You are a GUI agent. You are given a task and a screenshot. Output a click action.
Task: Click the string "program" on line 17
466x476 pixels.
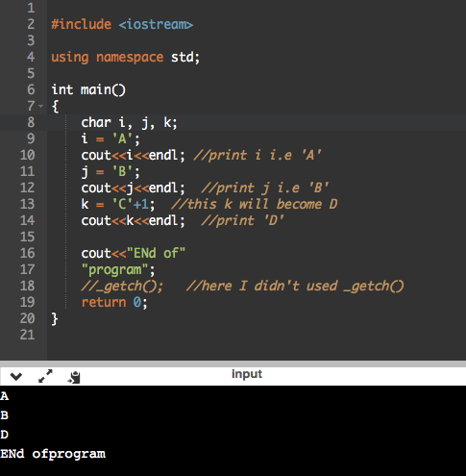pyautogui.click(x=114, y=269)
